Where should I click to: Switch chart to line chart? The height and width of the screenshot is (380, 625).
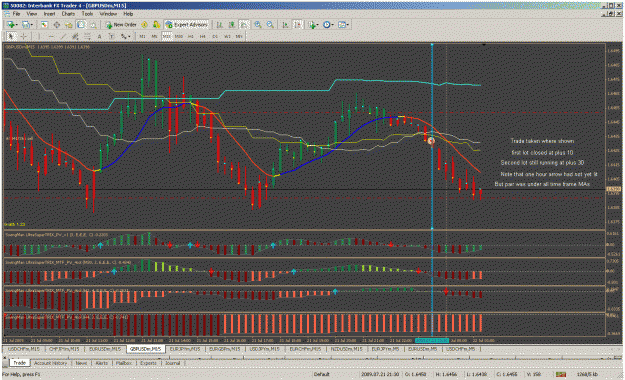point(244,25)
